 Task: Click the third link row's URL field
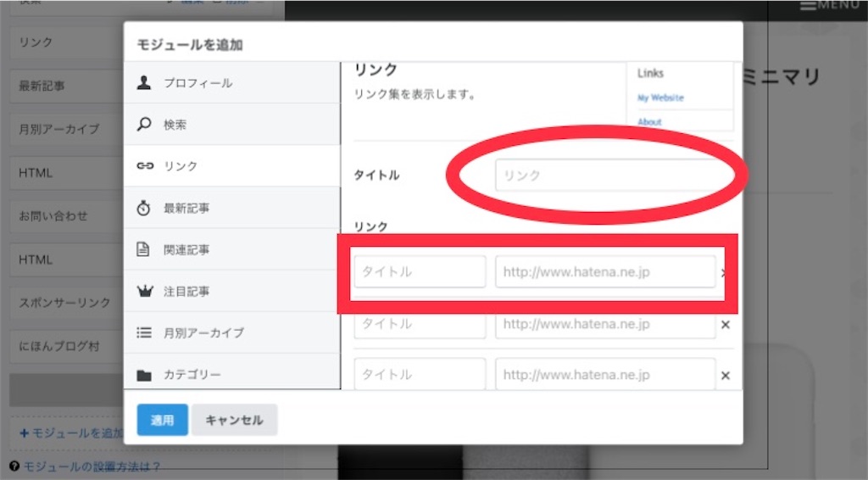(x=605, y=374)
